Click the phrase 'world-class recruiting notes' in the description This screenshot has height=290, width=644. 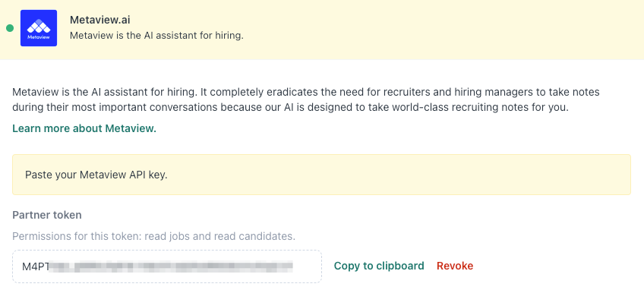click(x=451, y=108)
